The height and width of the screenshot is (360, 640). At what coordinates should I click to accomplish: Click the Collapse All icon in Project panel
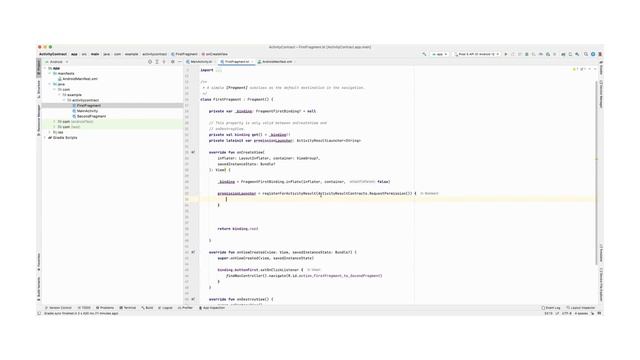[x=164, y=62]
